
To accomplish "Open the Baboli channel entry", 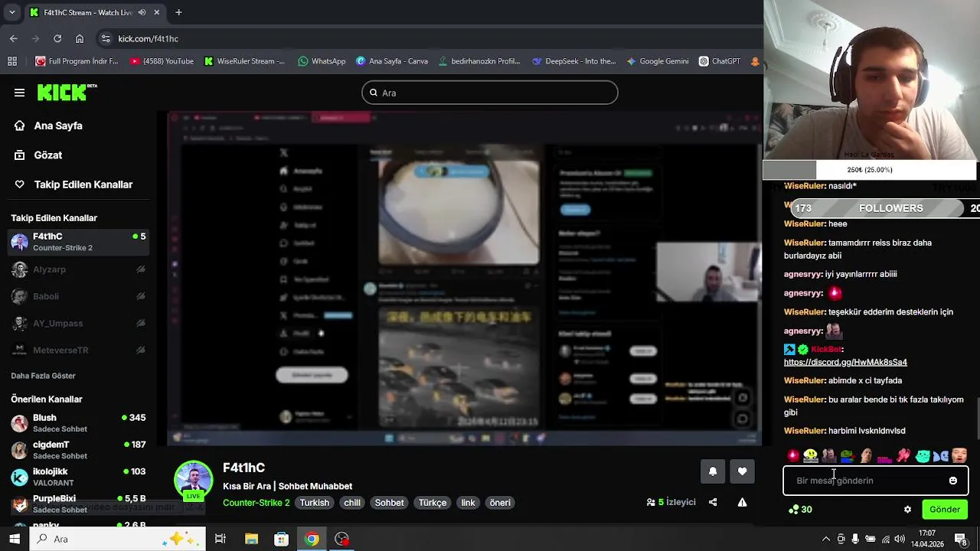I will point(77,296).
